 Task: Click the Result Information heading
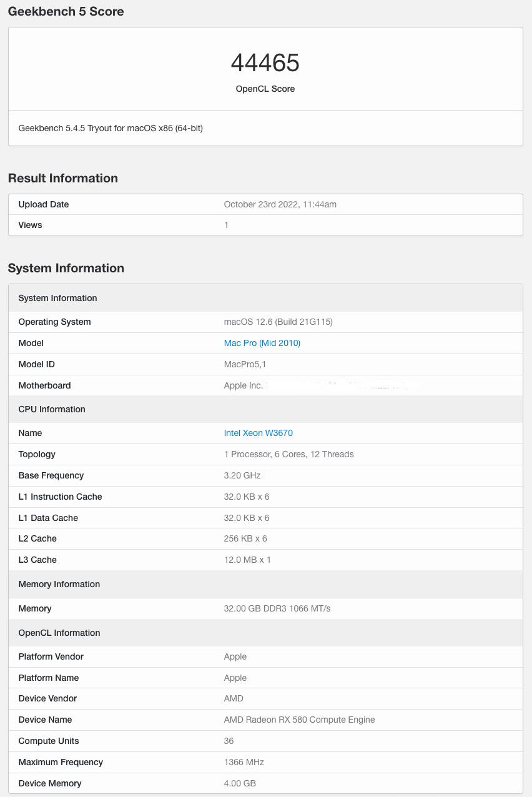coord(63,178)
